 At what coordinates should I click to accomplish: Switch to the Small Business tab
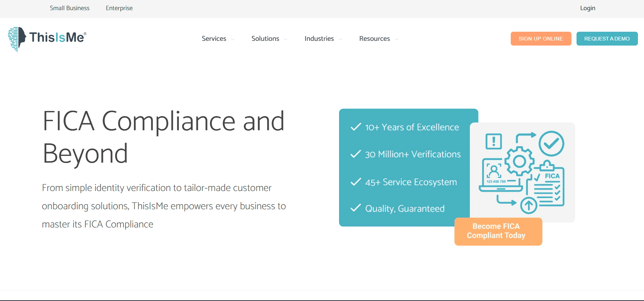(x=69, y=8)
